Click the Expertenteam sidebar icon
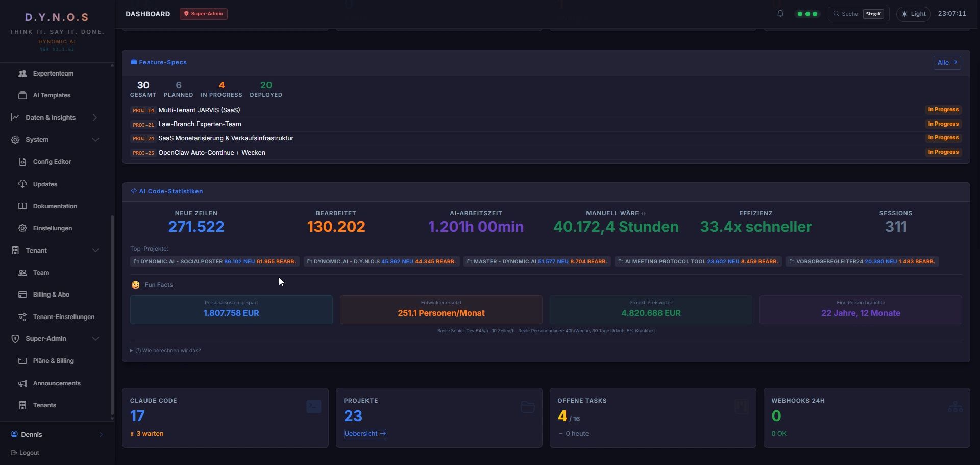 tap(22, 74)
